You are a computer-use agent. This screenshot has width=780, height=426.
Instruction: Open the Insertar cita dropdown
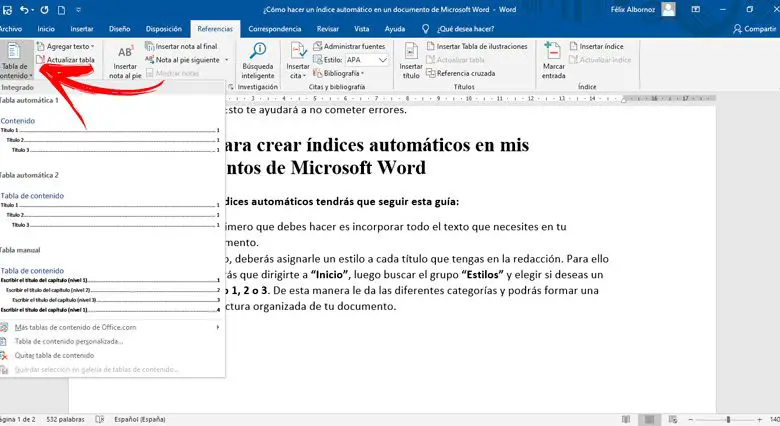[298, 61]
